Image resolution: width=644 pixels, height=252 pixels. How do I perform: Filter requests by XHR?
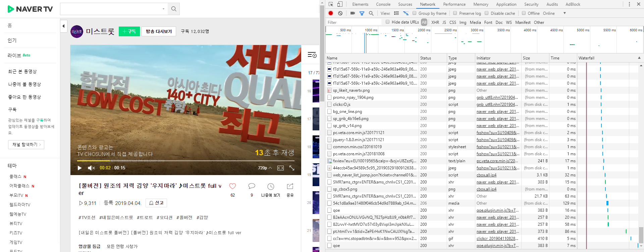(435, 23)
